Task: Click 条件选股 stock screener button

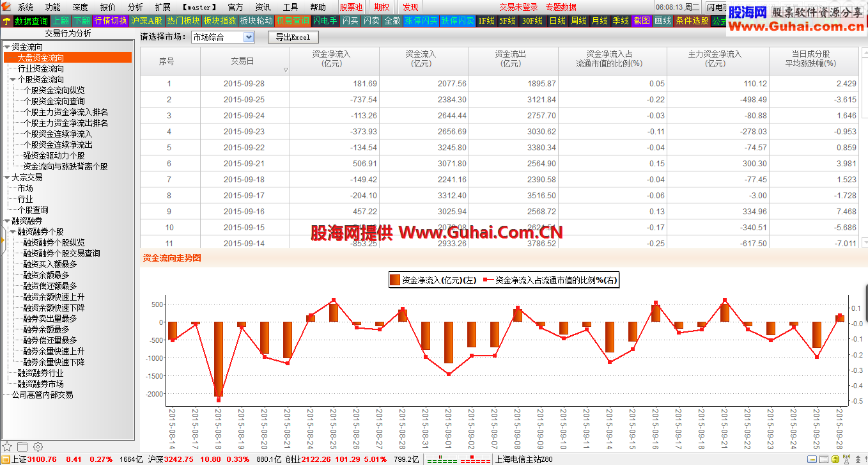Action: point(692,20)
